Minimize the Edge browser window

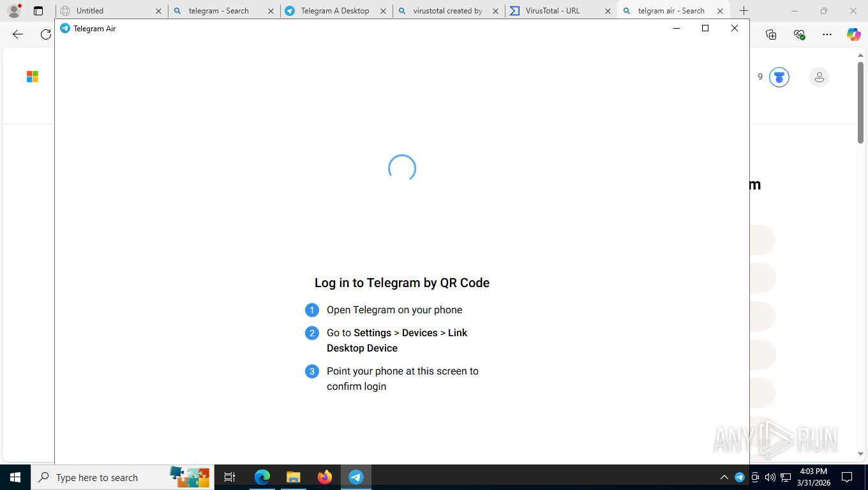pyautogui.click(x=794, y=11)
